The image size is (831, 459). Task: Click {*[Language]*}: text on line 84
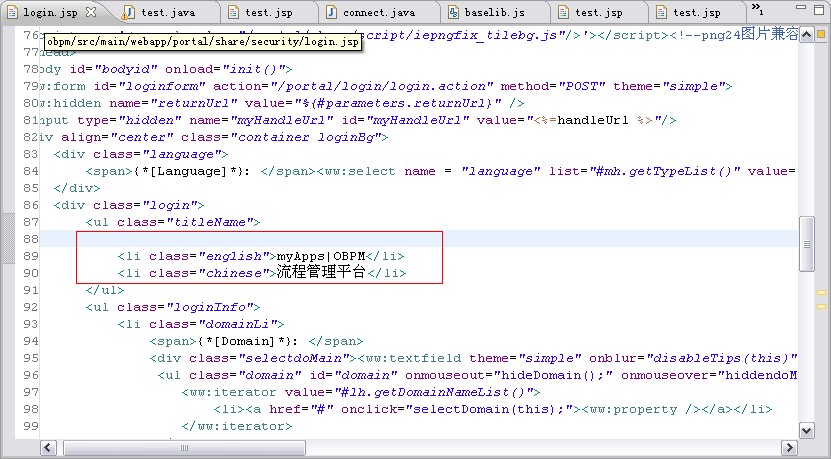pyautogui.click(x=192, y=171)
